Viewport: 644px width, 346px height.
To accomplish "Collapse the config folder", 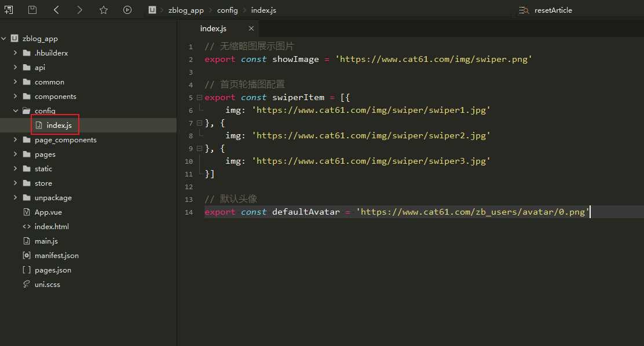I will click(x=16, y=111).
